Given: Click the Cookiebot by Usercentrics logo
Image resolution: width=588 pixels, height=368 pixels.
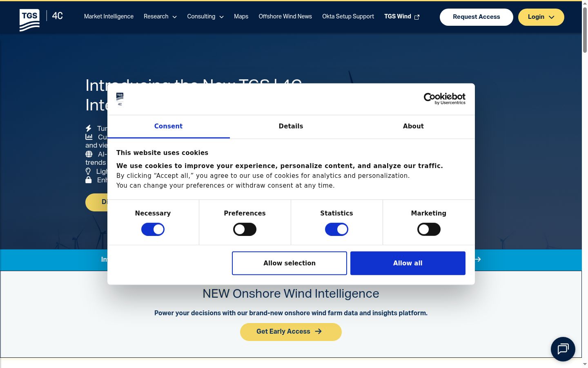Looking at the screenshot, I should pos(444,99).
